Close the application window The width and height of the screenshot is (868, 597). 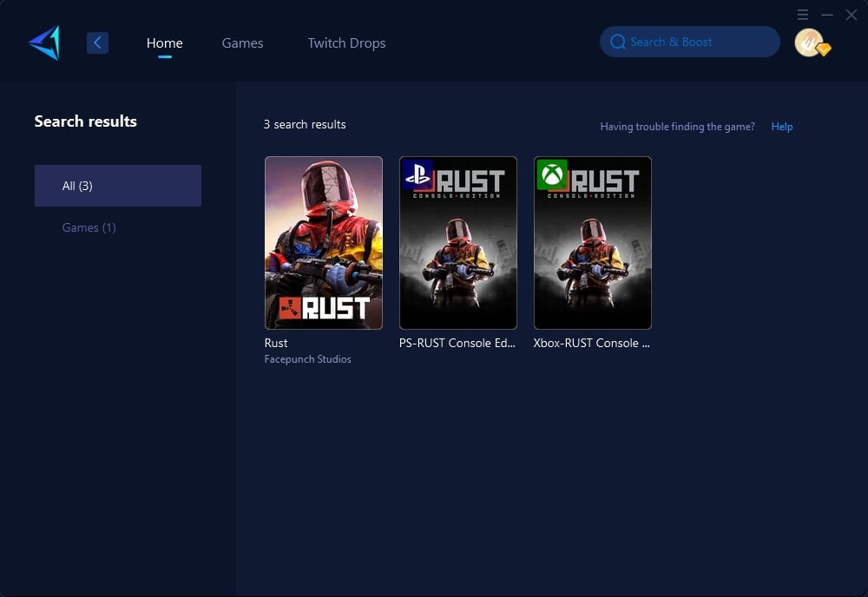(852, 15)
